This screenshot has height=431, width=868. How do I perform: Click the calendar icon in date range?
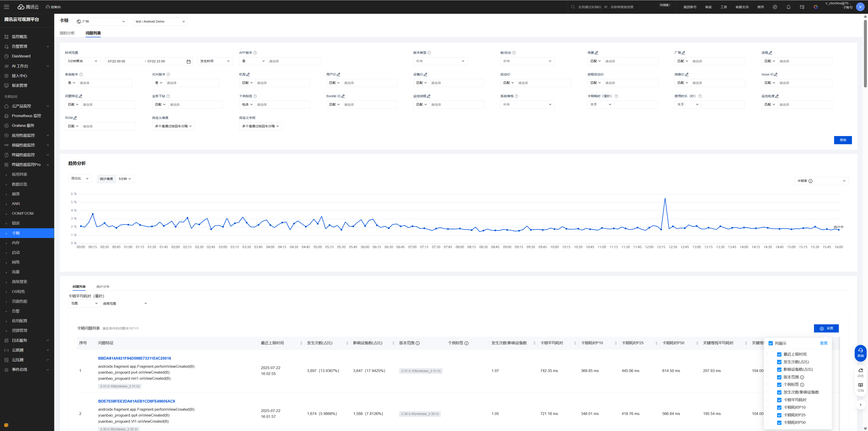pyautogui.click(x=189, y=61)
